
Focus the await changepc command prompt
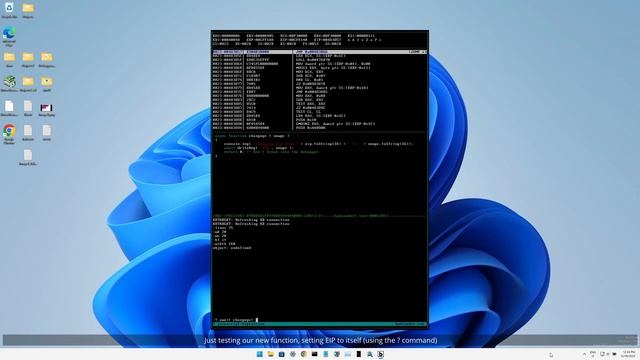coord(236,320)
